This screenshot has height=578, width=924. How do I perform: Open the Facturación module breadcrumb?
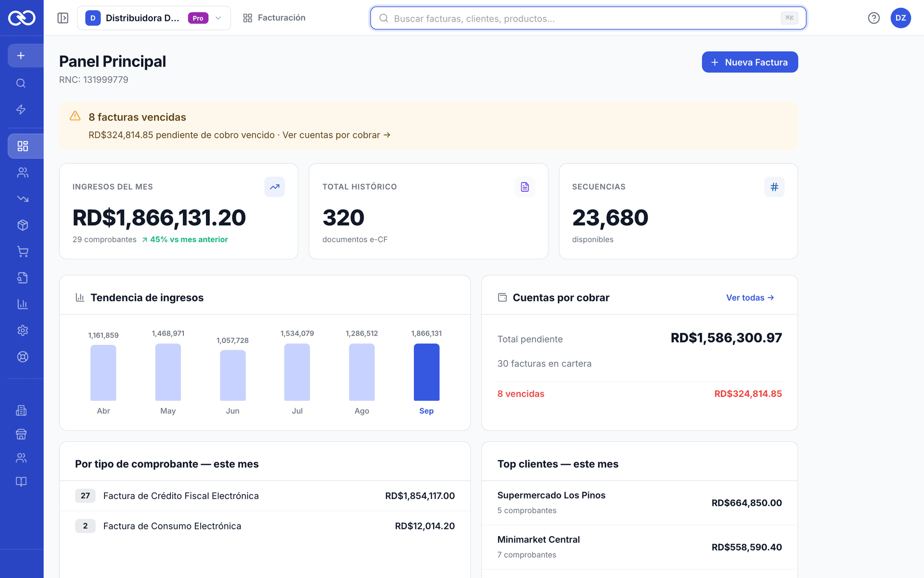(x=274, y=18)
